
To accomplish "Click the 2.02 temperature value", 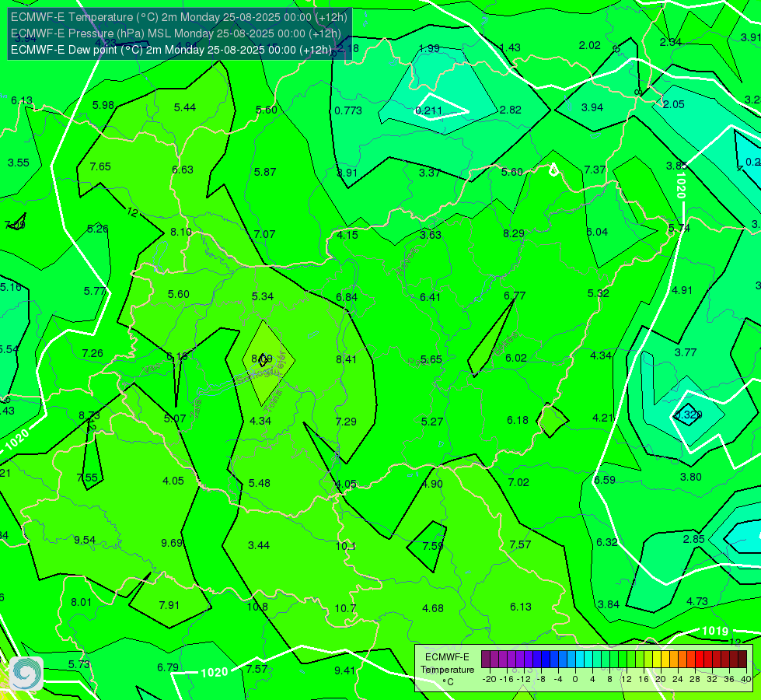I will tap(590, 45).
